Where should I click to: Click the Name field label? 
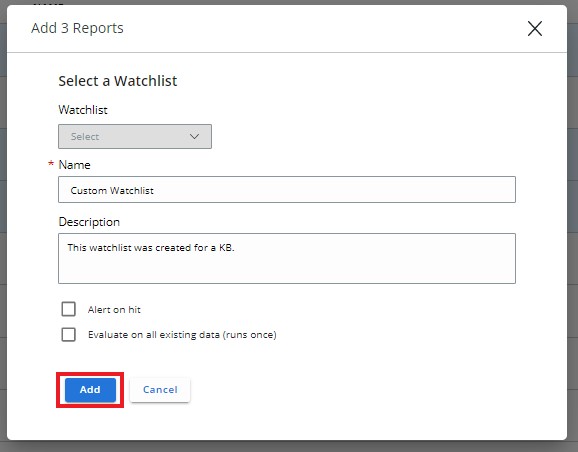tap(74, 165)
